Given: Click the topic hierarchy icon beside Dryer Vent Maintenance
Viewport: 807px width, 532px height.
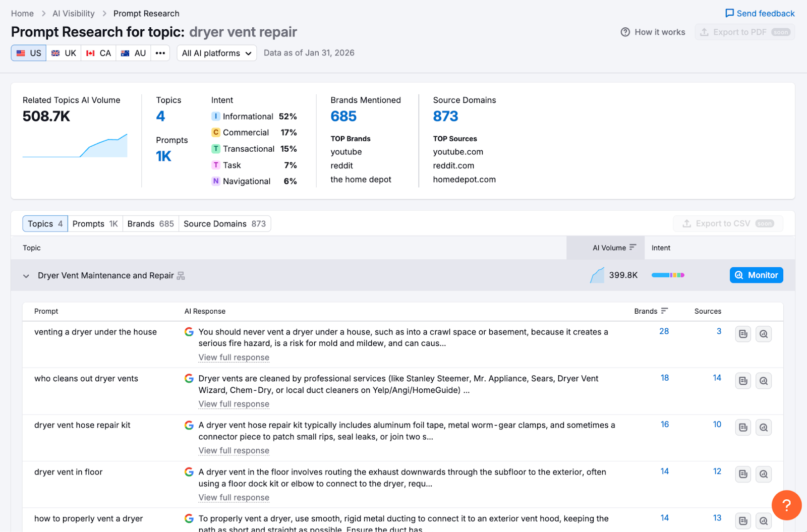Looking at the screenshot, I should [x=181, y=276].
